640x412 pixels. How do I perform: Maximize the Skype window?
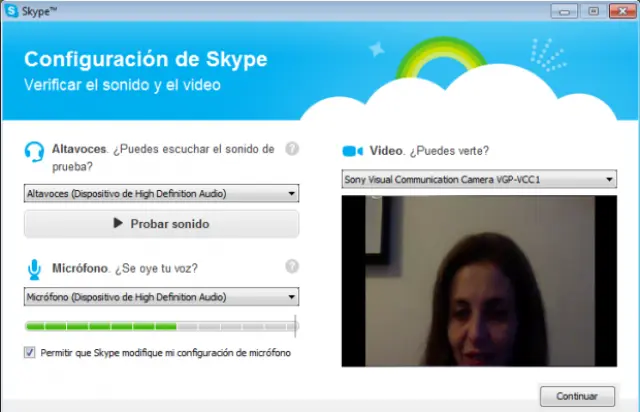tap(593, 11)
